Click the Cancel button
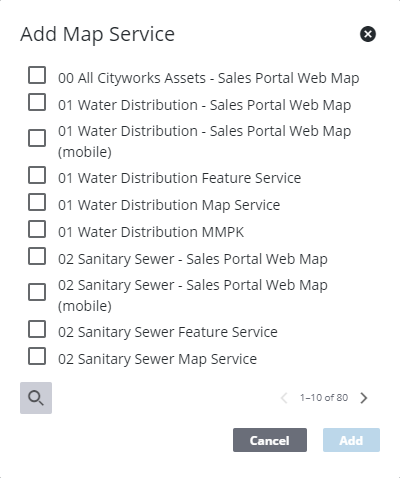 tap(270, 440)
